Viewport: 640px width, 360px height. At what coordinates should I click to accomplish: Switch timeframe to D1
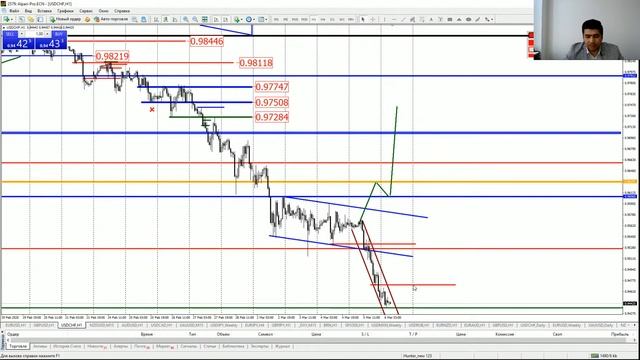331,19
